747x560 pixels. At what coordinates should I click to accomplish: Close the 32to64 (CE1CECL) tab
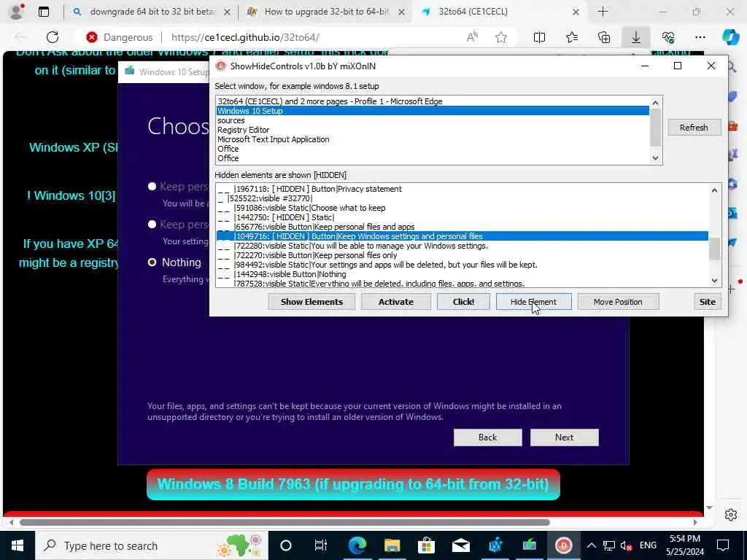tap(576, 12)
